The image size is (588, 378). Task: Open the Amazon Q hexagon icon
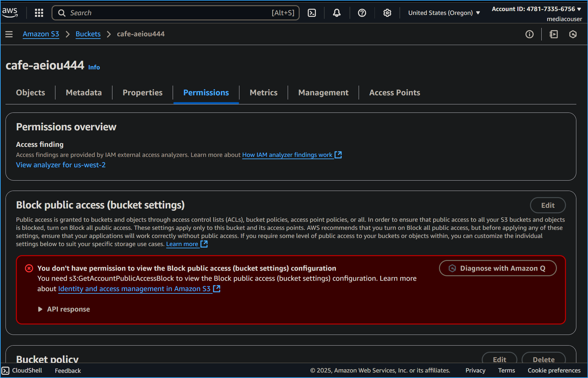pyautogui.click(x=573, y=34)
